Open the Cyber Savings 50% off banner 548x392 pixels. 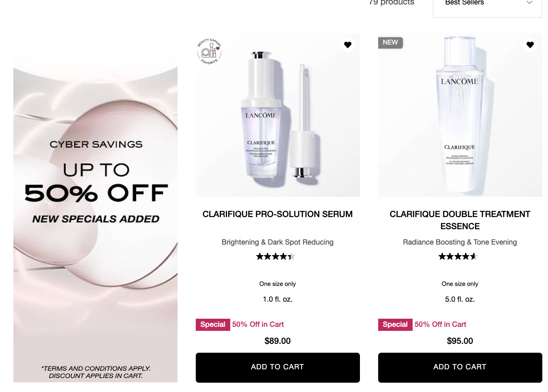[95, 208]
